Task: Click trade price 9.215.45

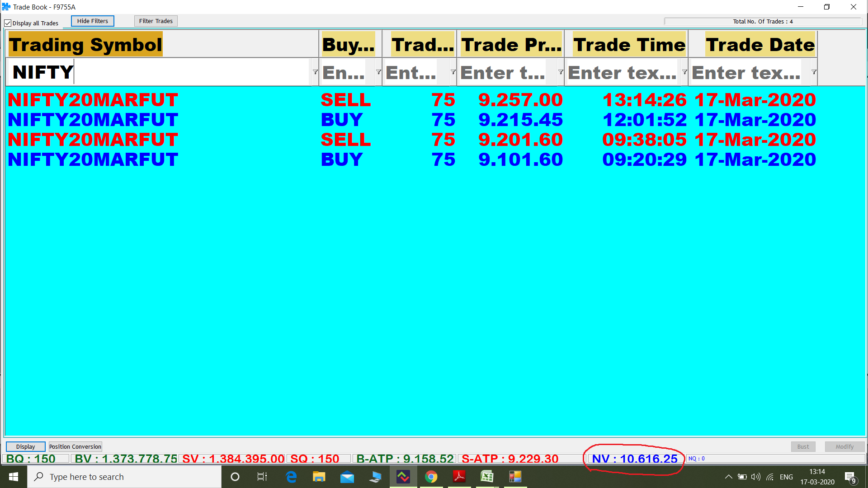Action: pyautogui.click(x=520, y=120)
